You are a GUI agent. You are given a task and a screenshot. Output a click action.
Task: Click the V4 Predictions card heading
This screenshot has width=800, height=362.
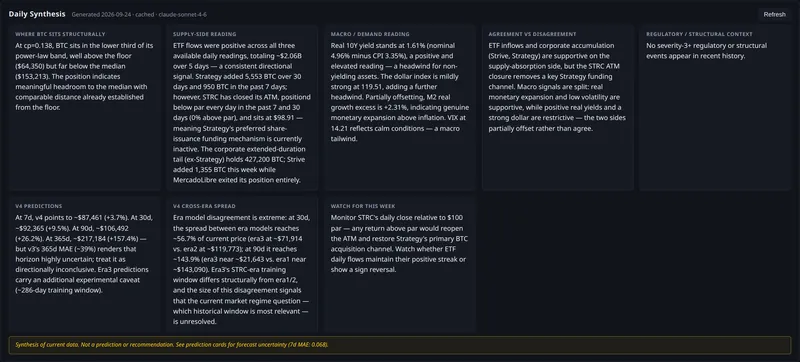(39, 206)
